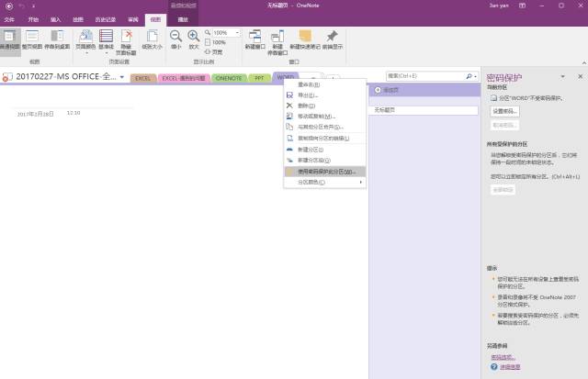Click the Undo arrow in quick access toolbar
The width and height of the screenshot is (588, 379).
[22, 6]
